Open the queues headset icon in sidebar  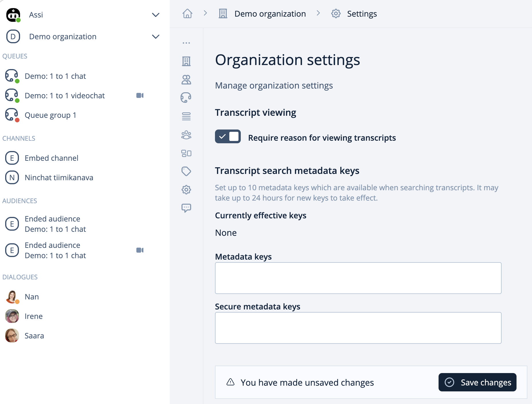click(x=186, y=98)
